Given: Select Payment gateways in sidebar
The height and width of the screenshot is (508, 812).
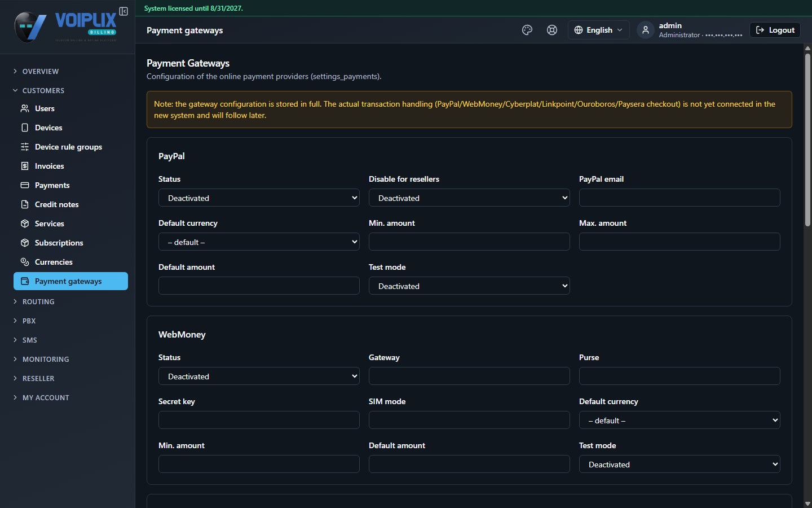Looking at the screenshot, I should coord(70,281).
